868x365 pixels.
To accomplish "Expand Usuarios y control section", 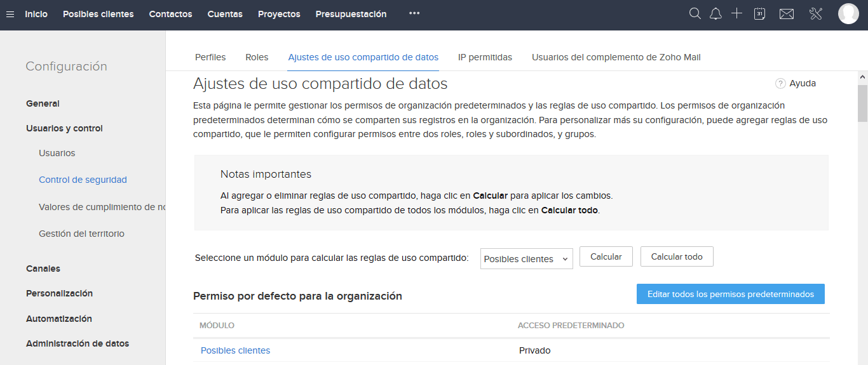I will [x=64, y=128].
